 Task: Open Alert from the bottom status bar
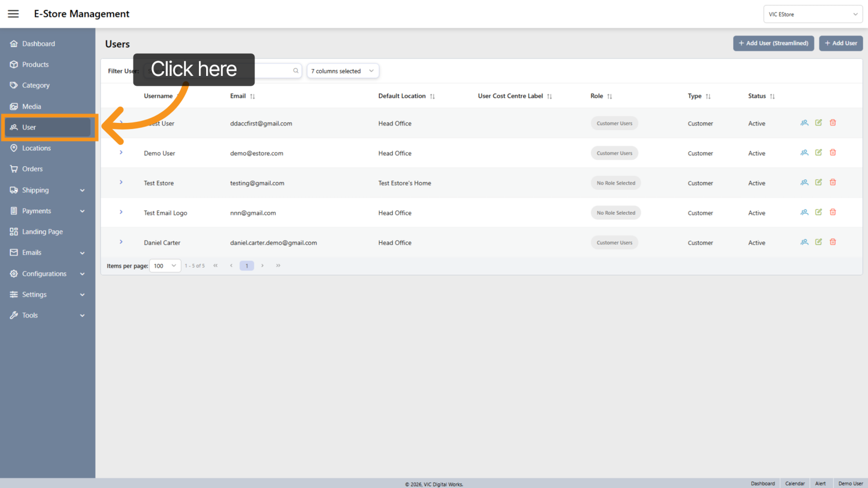[x=820, y=483]
